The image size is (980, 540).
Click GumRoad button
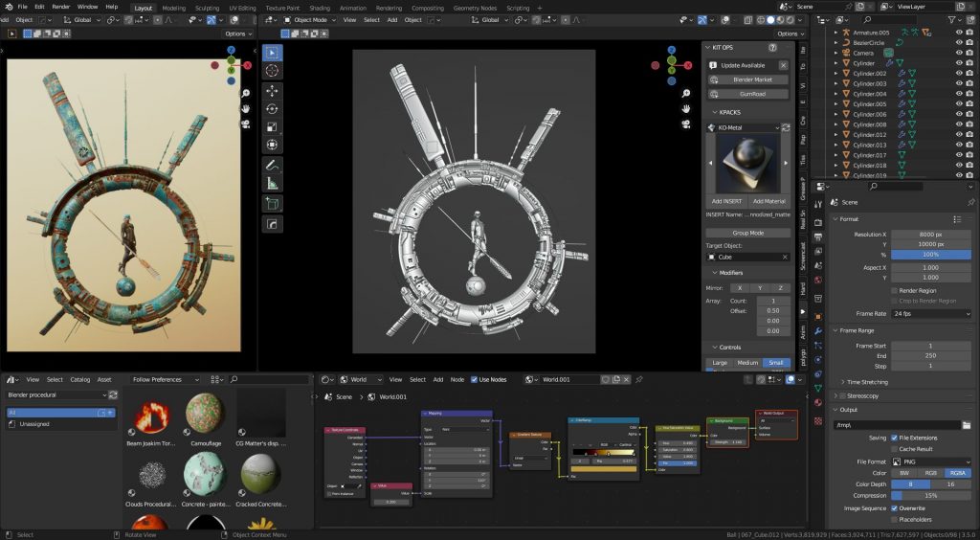point(748,94)
